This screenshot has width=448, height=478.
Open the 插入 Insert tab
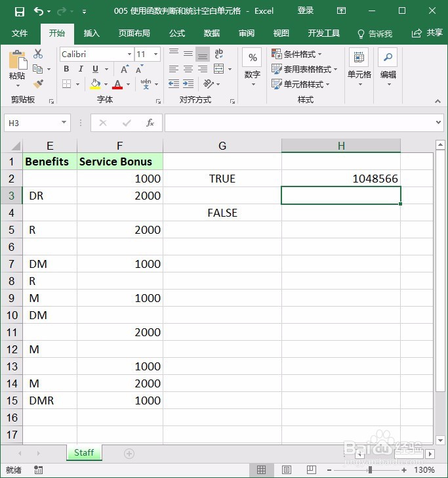[x=92, y=33]
